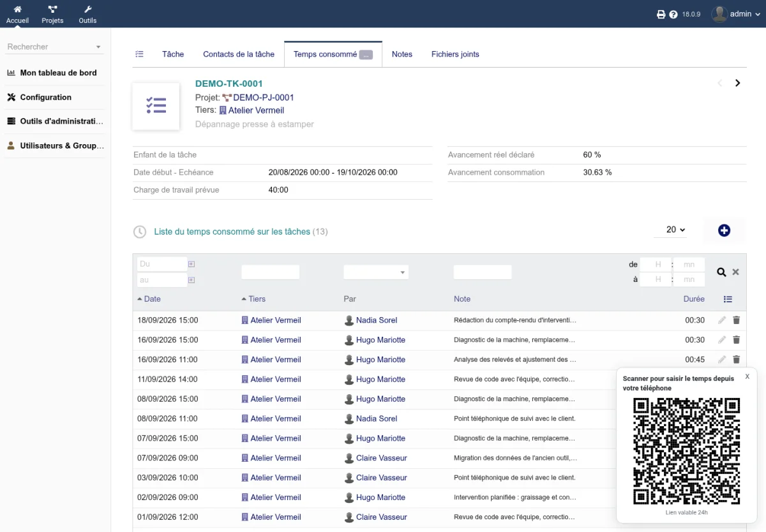The width and height of the screenshot is (766, 532).
Task: Open the column selector list icon
Action: [728, 299]
